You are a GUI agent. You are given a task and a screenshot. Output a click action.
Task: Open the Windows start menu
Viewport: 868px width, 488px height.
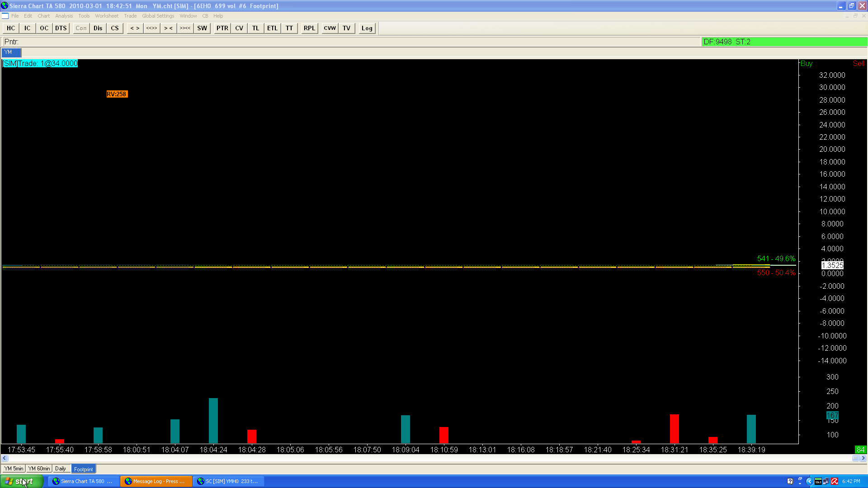click(x=22, y=481)
